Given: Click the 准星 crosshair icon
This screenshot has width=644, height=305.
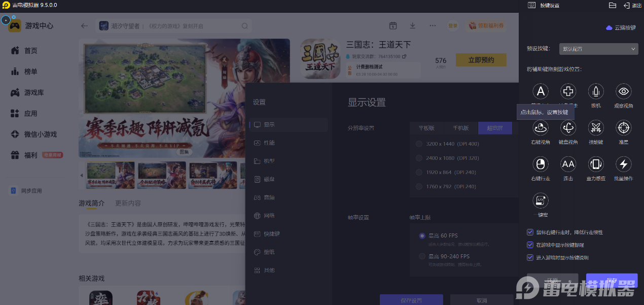Looking at the screenshot, I should click(x=623, y=128).
